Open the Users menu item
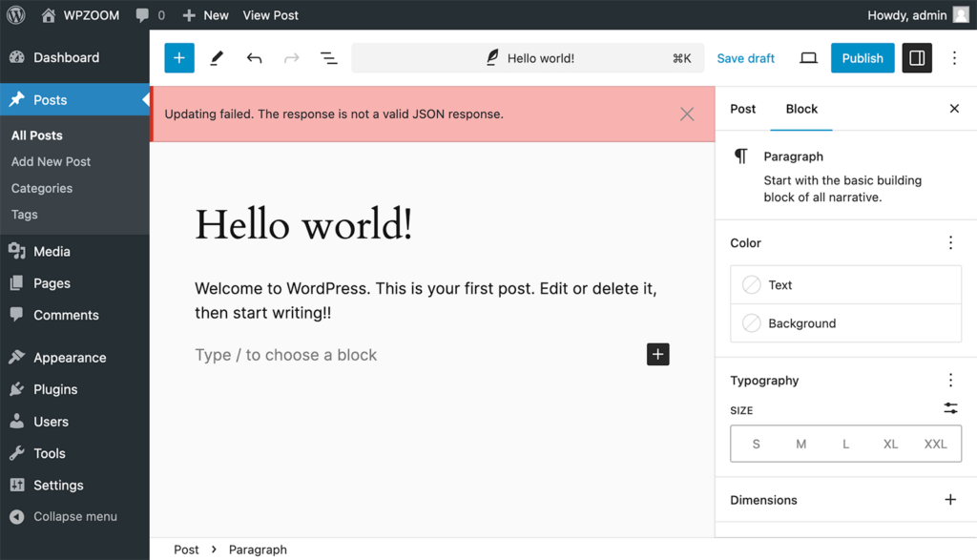Viewport: 977px width, 560px height. [74, 422]
